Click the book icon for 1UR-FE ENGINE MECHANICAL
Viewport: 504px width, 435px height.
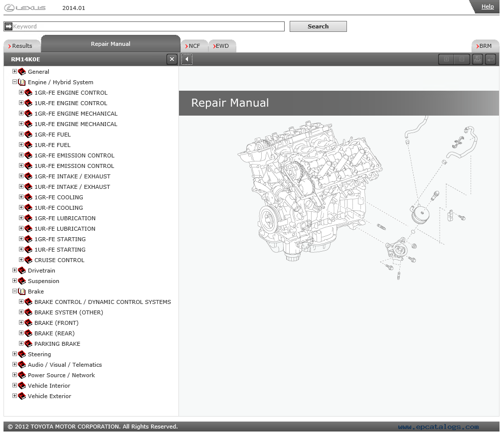click(x=28, y=124)
